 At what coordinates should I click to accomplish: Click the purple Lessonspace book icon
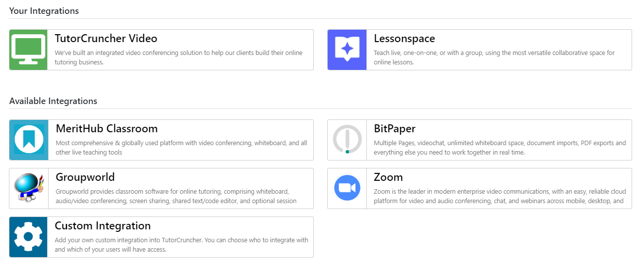tap(347, 50)
